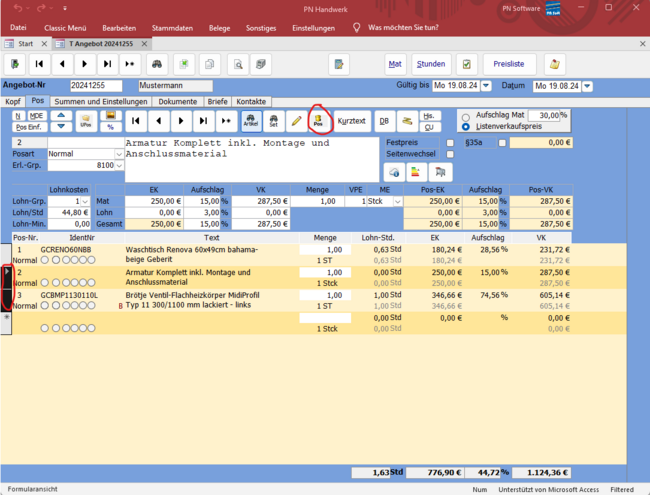Click the copy document icon in top toolbar

[210, 64]
